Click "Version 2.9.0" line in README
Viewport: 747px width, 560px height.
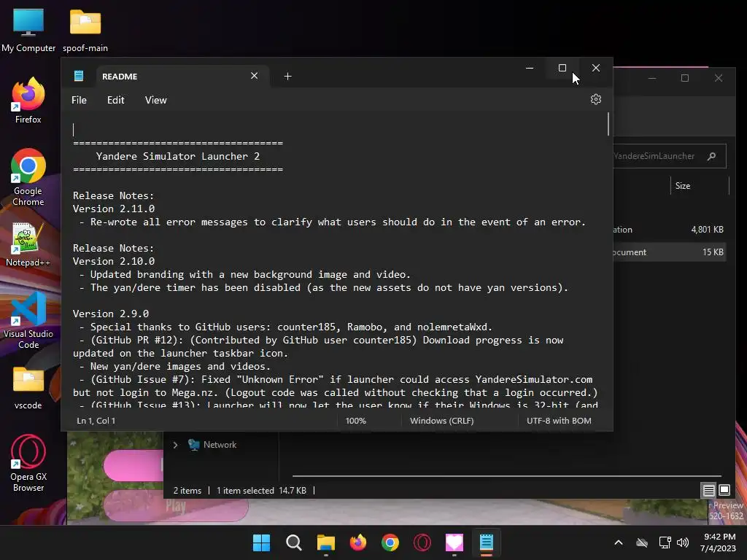(111, 314)
